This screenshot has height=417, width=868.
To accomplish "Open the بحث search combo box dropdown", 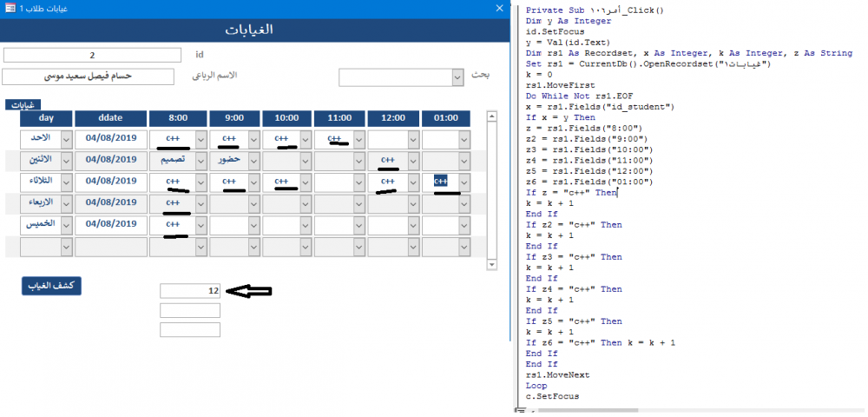I will point(457,77).
